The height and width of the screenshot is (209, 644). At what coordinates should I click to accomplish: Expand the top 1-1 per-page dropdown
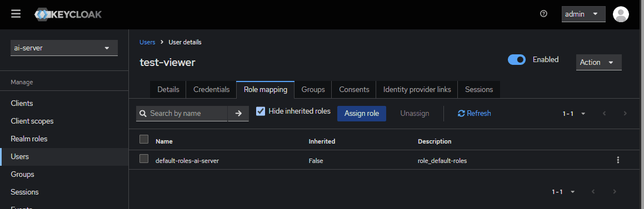[574, 114]
